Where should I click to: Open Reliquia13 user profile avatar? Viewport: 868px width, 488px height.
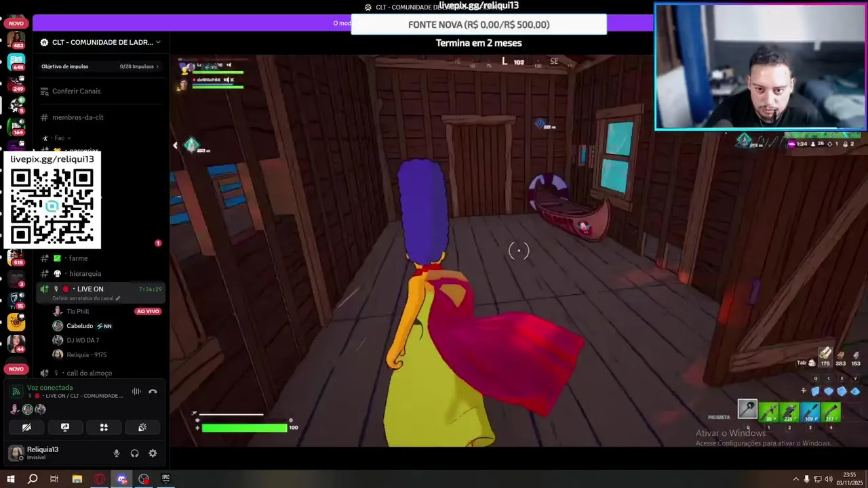[x=16, y=453]
